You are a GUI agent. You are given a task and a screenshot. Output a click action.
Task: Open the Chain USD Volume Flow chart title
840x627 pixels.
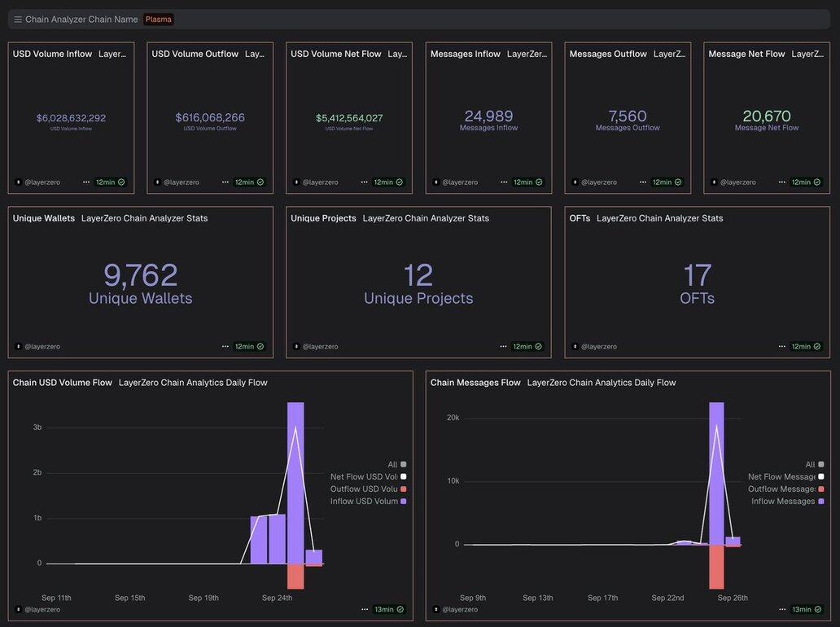(63, 383)
